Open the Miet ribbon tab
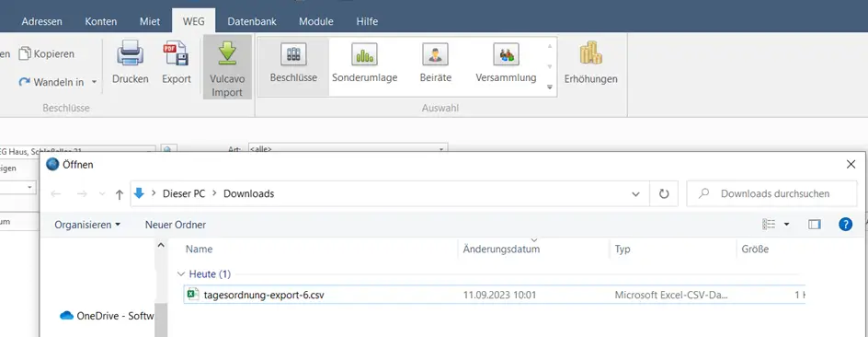Viewport: 868px width, 337px height. click(x=150, y=21)
